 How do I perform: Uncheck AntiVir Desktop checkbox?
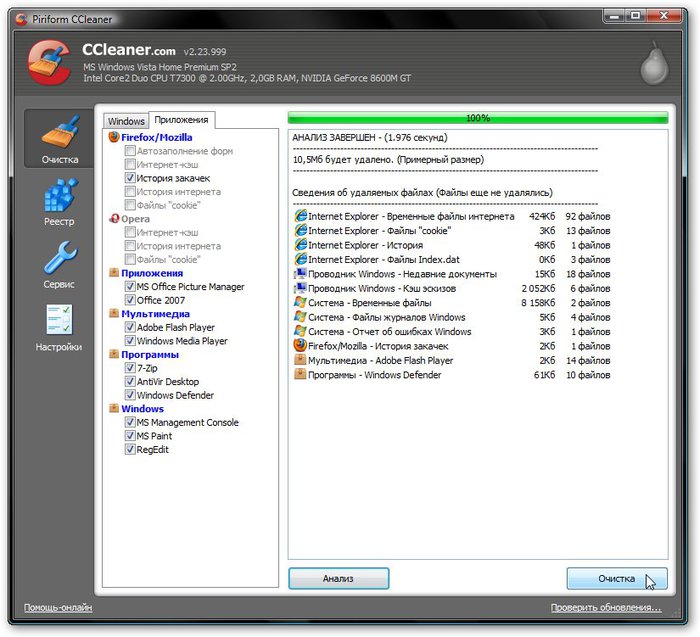click(130, 381)
